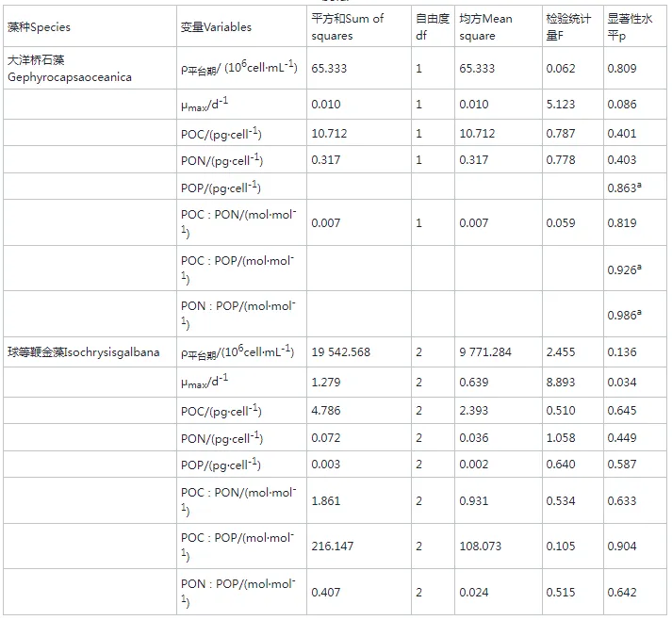
Task: Select the F statistic value 5.123
Action: 561,105
